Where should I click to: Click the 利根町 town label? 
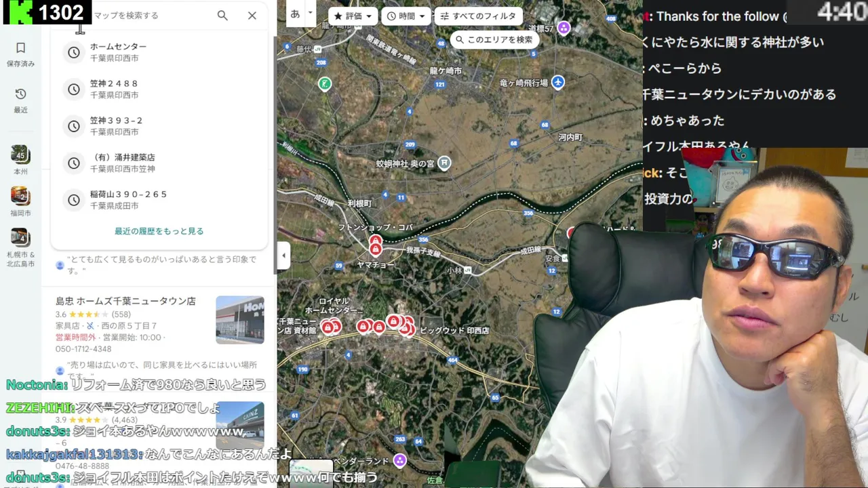[359, 203]
